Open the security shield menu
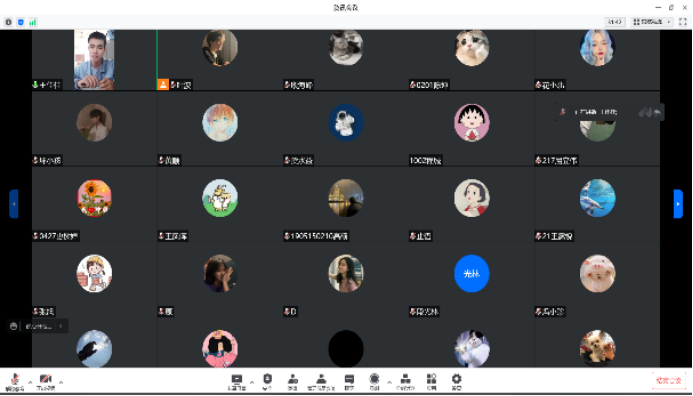 click(x=267, y=382)
